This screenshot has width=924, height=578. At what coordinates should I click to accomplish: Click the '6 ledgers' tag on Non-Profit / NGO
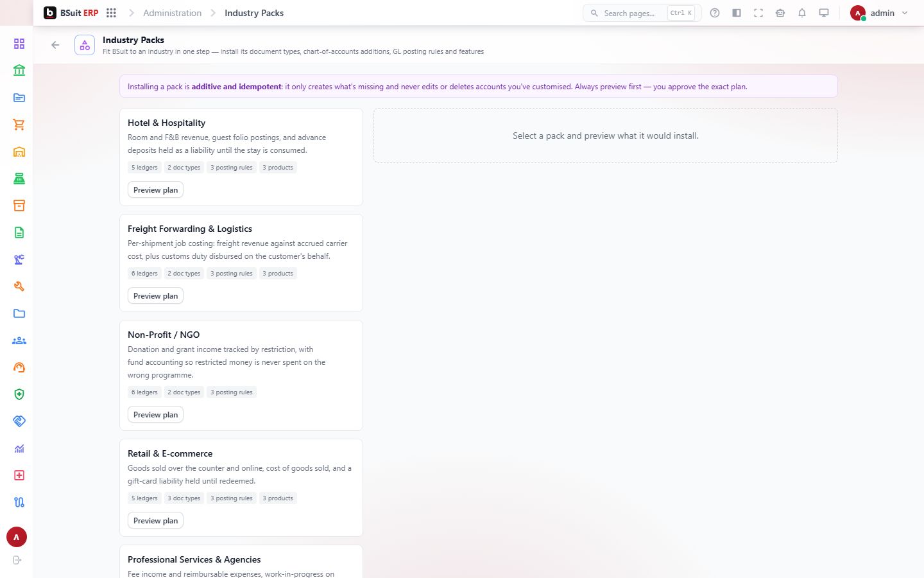(144, 392)
